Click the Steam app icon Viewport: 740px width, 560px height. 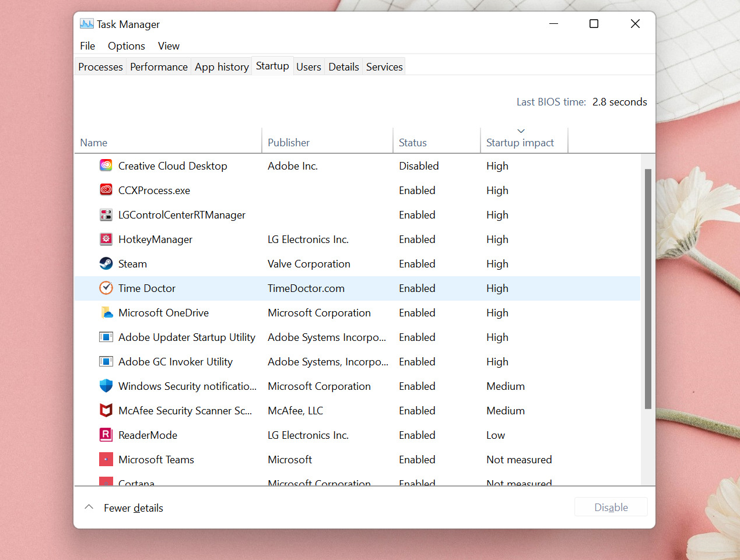point(106,263)
